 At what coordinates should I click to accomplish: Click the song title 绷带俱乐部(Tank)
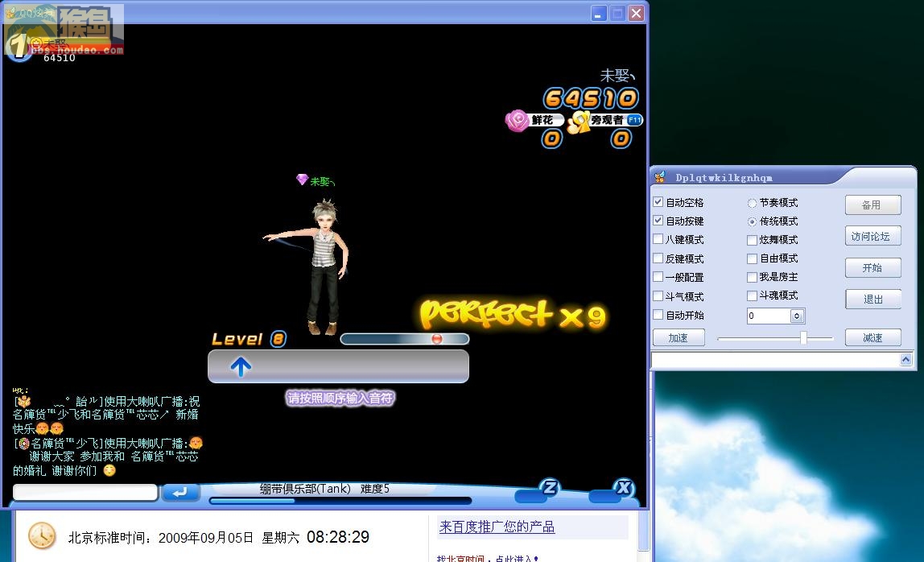[305, 488]
